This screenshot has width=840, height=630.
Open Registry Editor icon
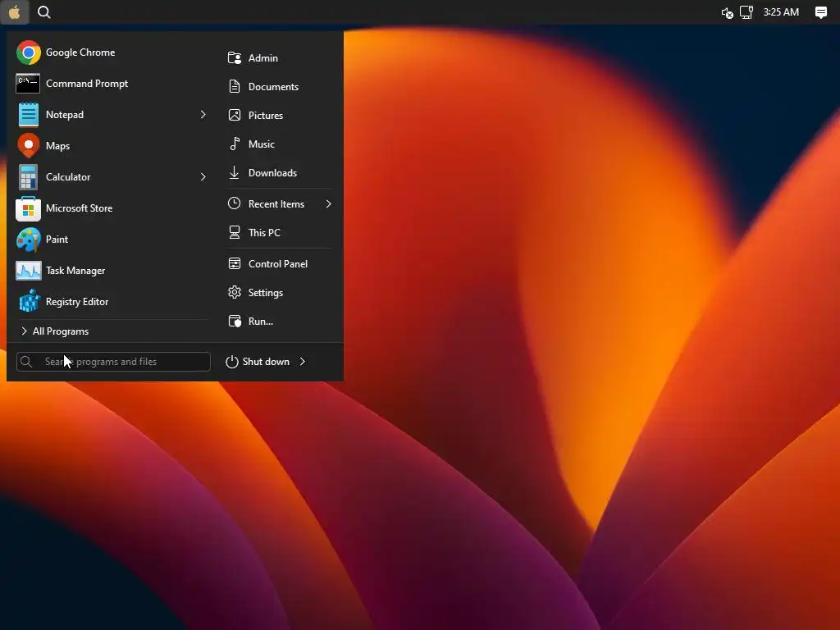pos(30,301)
